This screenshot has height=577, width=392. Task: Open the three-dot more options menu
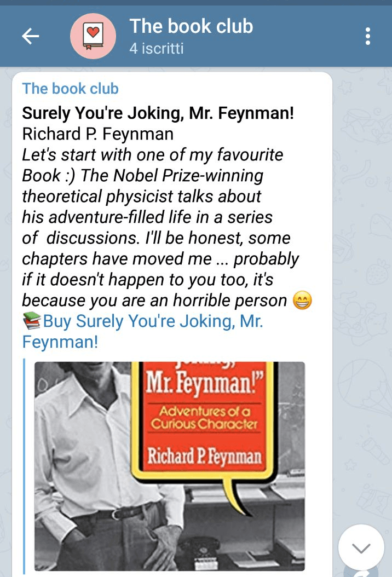click(x=368, y=36)
